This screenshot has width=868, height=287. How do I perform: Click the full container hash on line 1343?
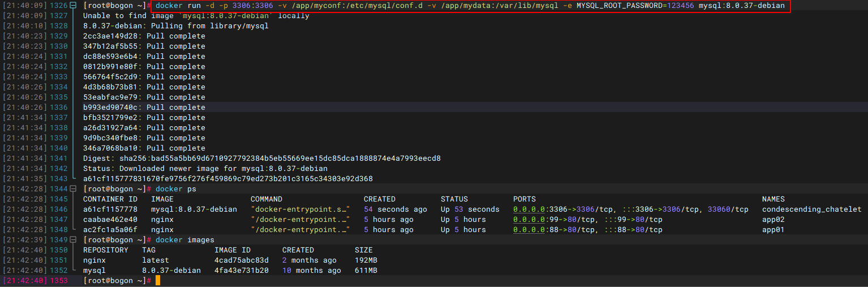(228, 179)
